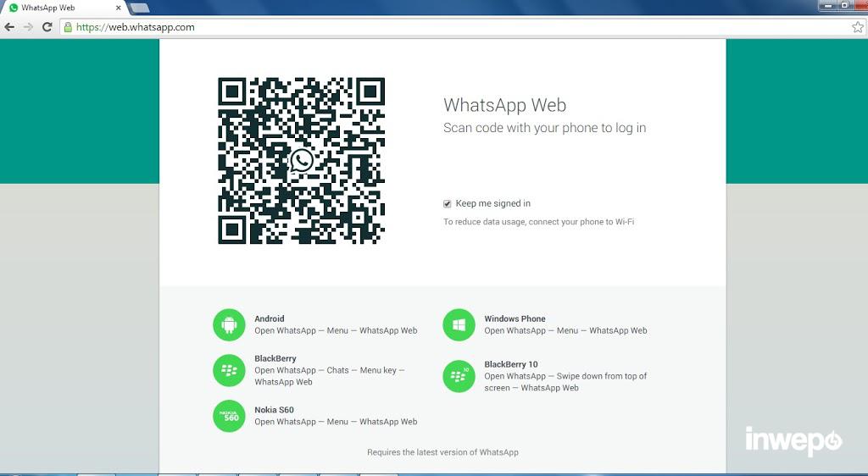
Task: Click Nokia S60's menu instructions text
Action: point(336,422)
